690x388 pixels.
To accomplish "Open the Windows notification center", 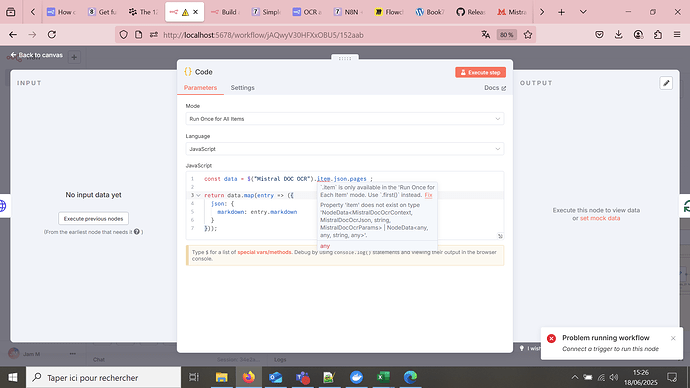I will (x=672, y=377).
